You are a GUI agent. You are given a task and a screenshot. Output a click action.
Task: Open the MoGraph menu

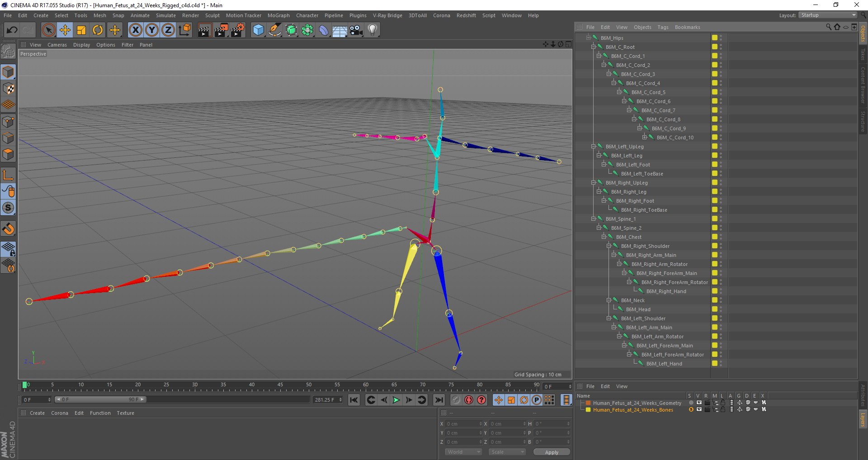(278, 15)
